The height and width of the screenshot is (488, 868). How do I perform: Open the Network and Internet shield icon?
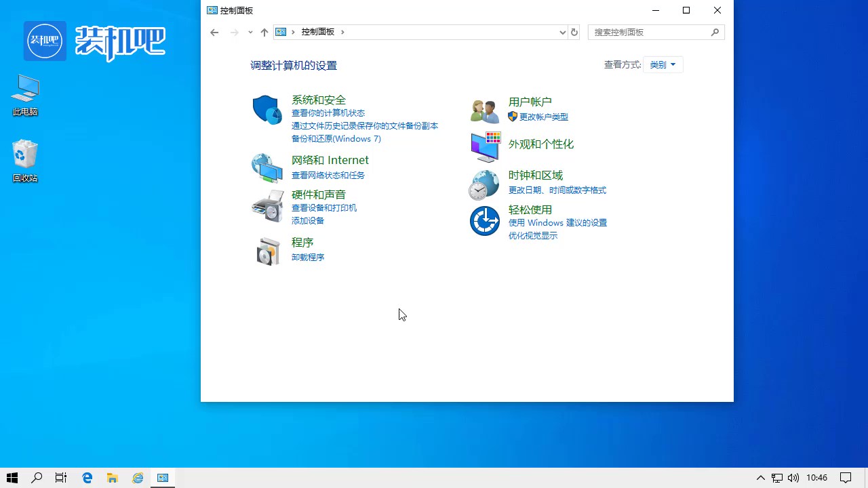pyautogui.click(x=267, y=167)
